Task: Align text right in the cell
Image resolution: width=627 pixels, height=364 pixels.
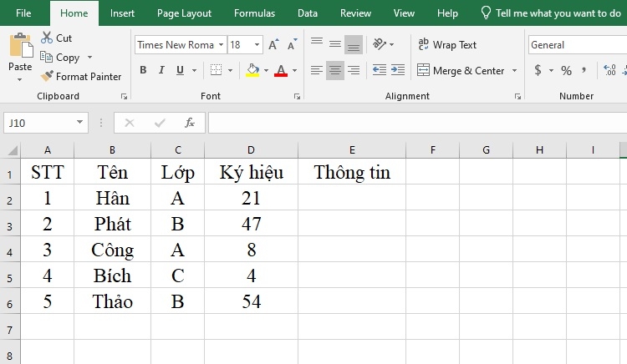Action: [354, 70]
